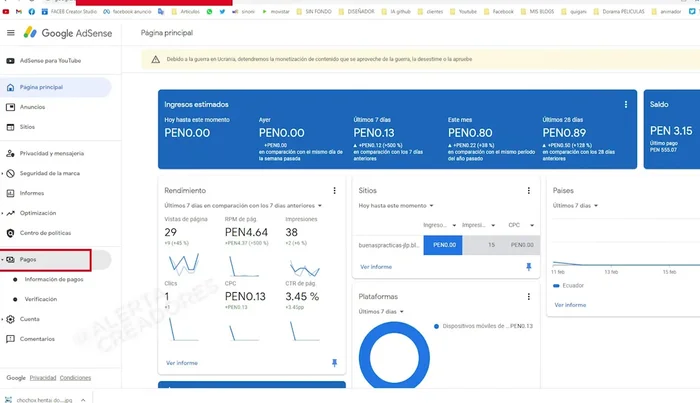
Task: Open the Privacidad footer link
Action: click(x=43, y=378)
